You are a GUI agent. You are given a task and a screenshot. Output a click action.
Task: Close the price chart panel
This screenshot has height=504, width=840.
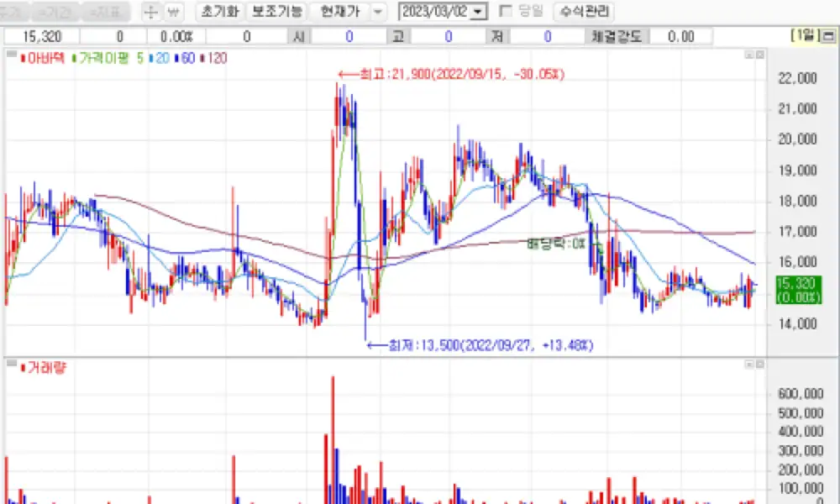click(x=759, y=55)
